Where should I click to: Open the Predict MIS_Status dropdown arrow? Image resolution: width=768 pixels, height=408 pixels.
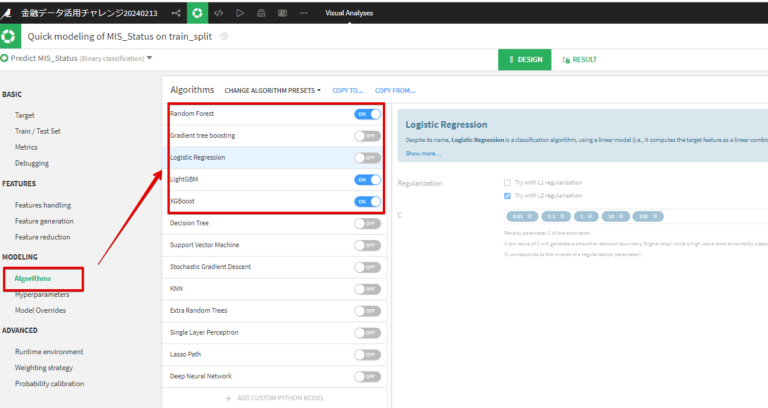click(149, 58)
